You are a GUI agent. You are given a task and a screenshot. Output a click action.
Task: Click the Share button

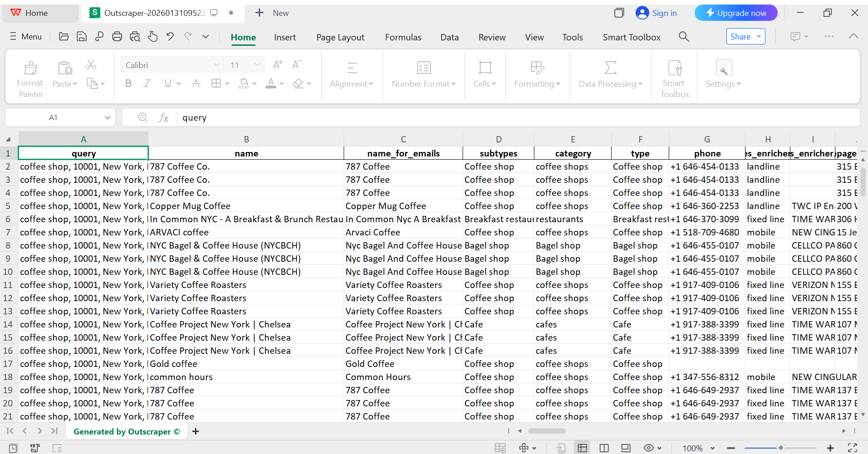click(745, 37)
